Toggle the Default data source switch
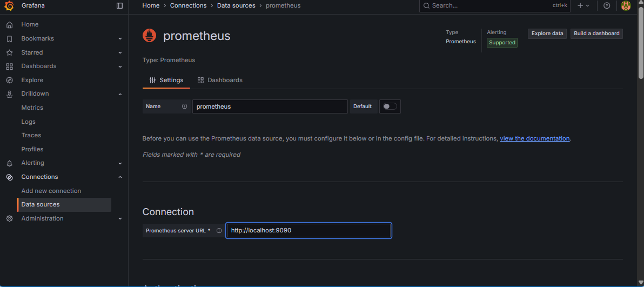This screenshot has width=644, height=287. pyautogui.click(x=390, y=106)
